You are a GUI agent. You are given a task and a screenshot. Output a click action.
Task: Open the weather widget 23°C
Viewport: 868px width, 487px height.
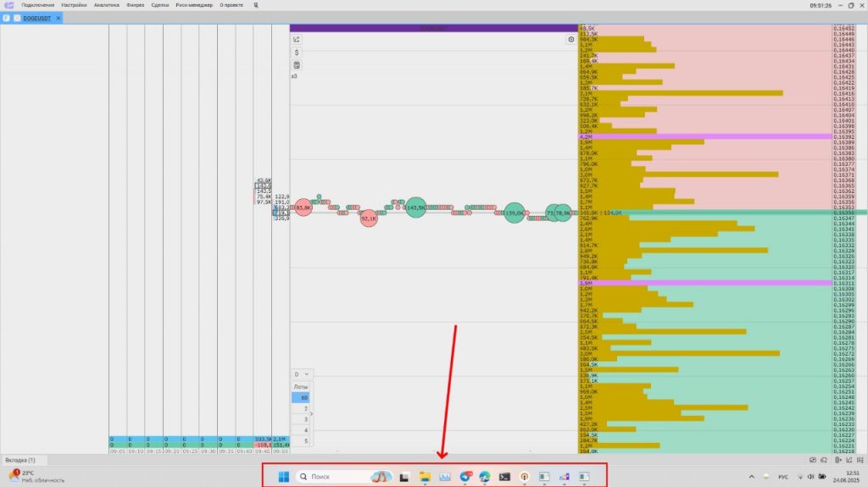click(x=36, y=477)
